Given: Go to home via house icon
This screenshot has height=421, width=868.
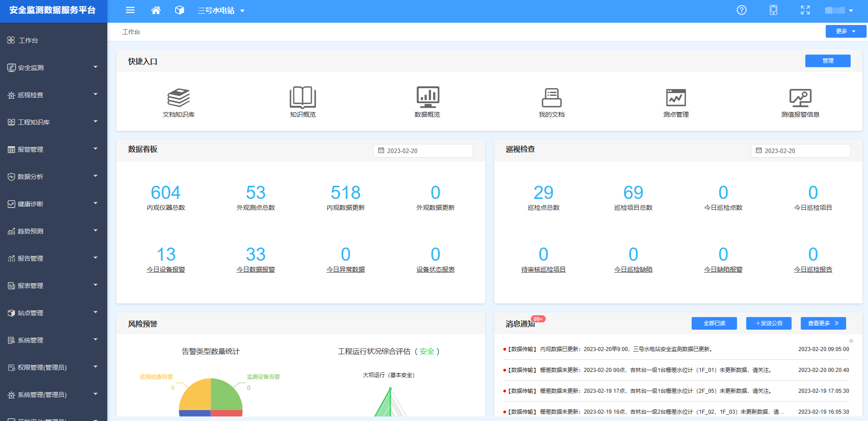Looking at the screenshot, I should click(156, 10).
